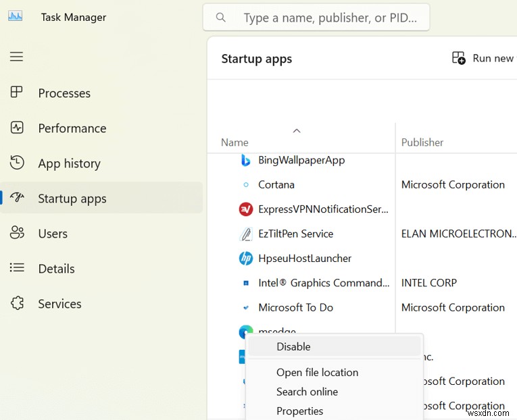517x420 pixels.
Task: Sort by the Name column header
Action: pyautogui.click(x=235, y=142)
